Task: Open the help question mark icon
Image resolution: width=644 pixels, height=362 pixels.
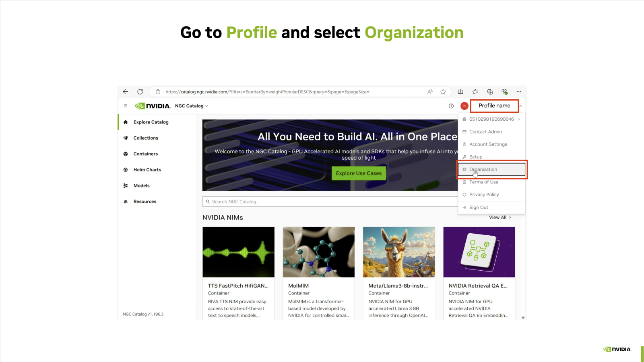Action: coord(451,106)
